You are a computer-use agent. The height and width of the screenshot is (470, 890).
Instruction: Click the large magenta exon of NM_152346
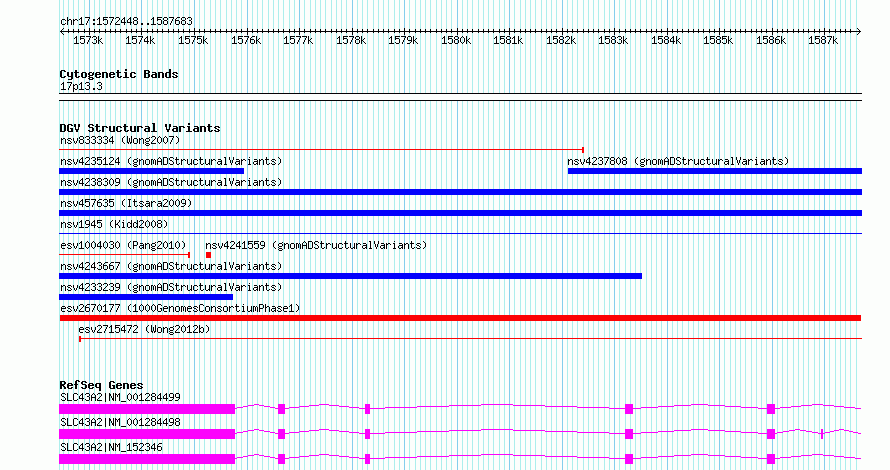click(x=147, y=459)
